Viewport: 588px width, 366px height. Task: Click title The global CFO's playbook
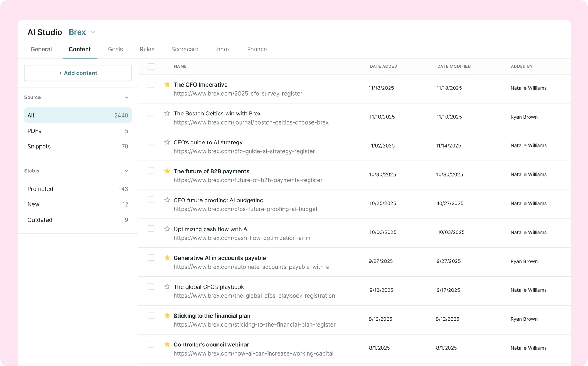tap(209, 287)
